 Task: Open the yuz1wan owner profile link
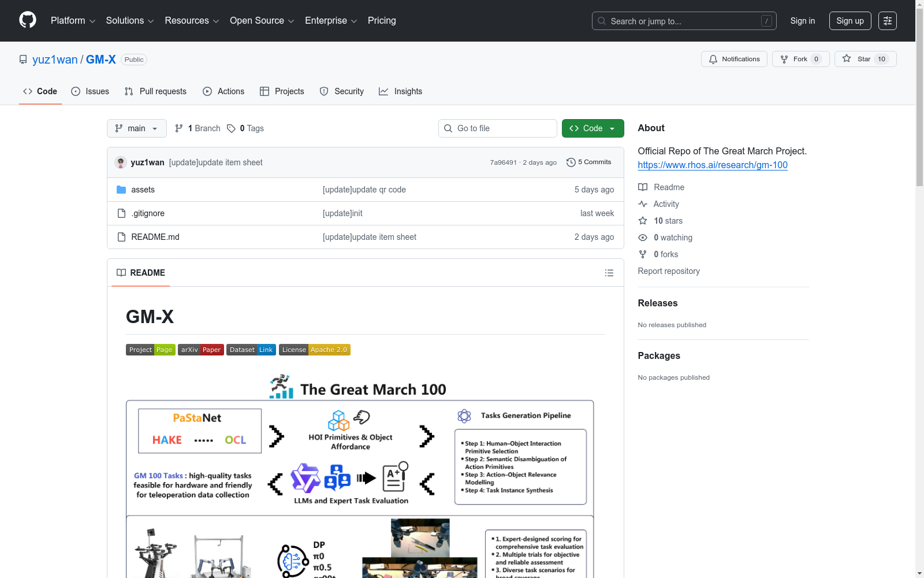(55, 60)
